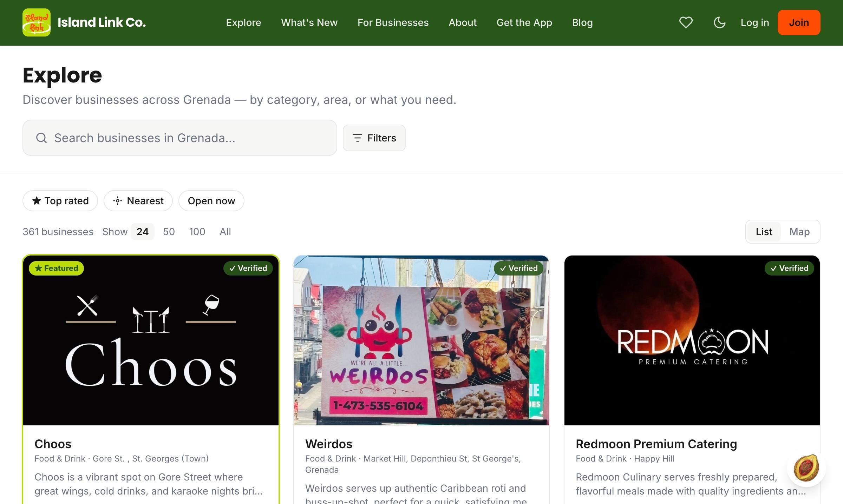
Task: Go to What's New page
Action: [x=309, y=22]
